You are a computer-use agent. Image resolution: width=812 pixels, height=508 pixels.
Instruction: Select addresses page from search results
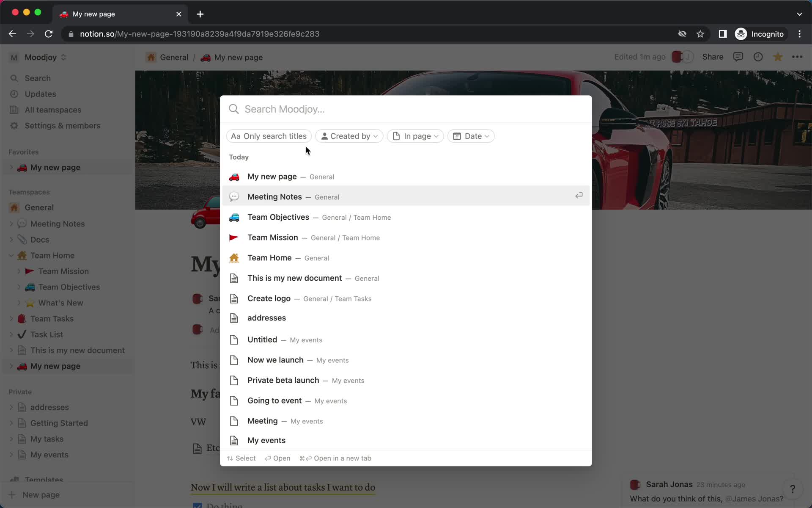pyautogui.click(x=266, y=318)
